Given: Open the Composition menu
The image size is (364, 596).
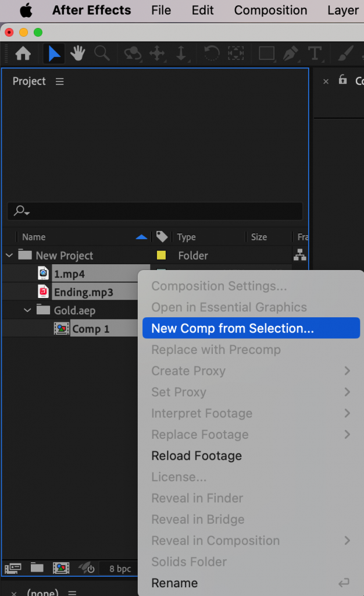Looking at the screenshot, I should pyautogui.click(x=270, y=10).
